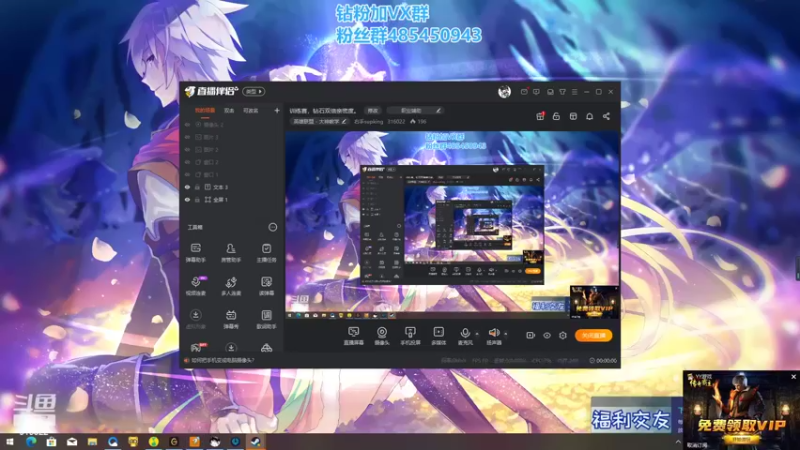This screenshot has height=450, width=800.
Task: Open the notification bell icon
Action: click(589, 116)
